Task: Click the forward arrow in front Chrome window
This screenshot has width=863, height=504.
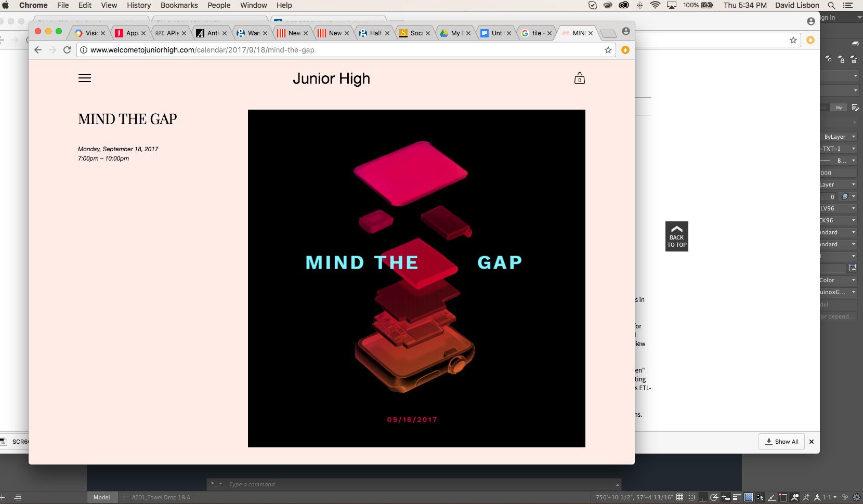Action: pos(52,50)
